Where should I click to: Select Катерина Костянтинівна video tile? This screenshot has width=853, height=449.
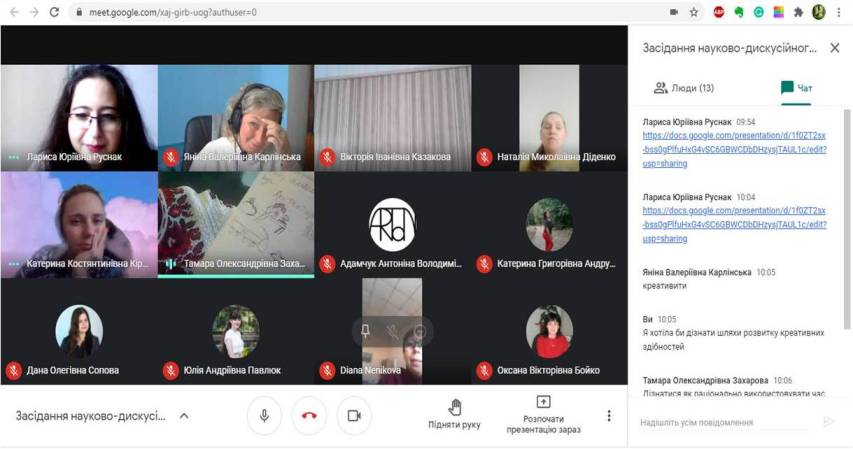(79, 225)
